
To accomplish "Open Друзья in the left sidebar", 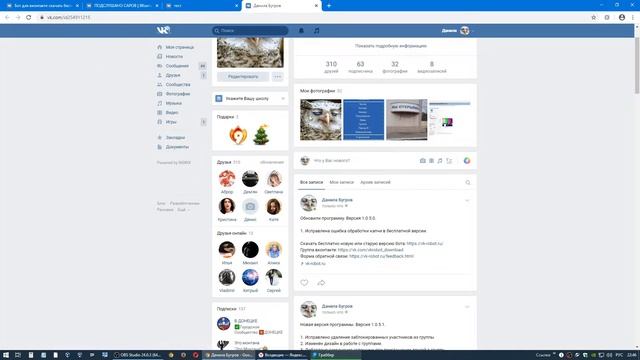I will (173, 75).
